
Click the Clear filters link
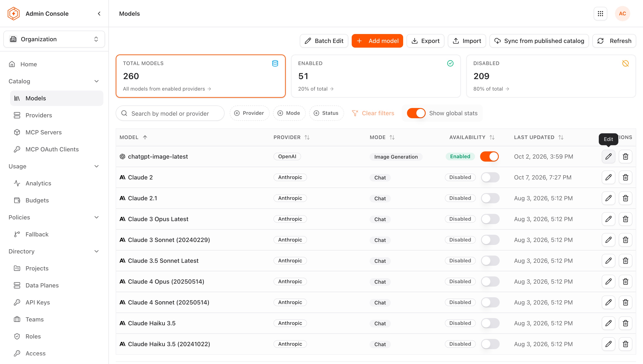tap(373, 113)
